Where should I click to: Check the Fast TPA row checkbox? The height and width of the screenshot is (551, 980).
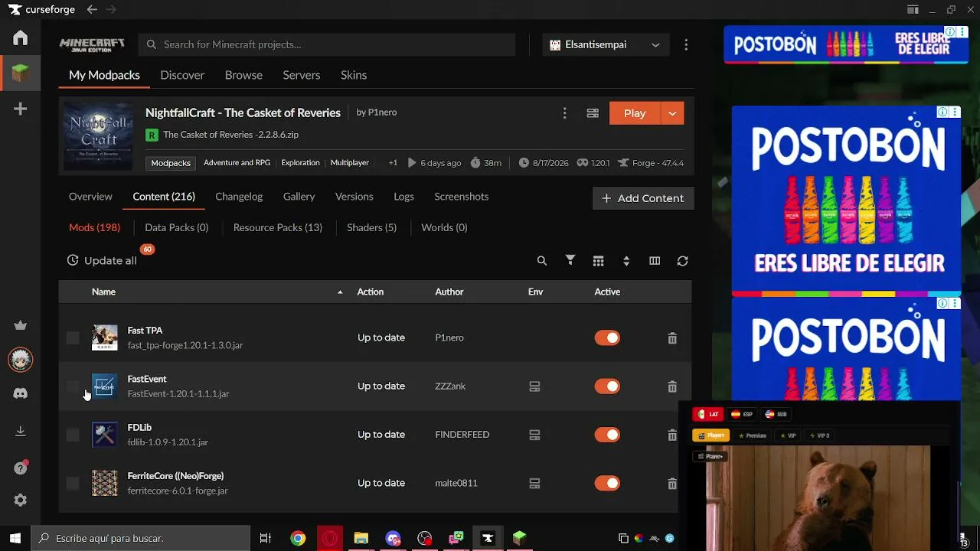click(73, 337)
